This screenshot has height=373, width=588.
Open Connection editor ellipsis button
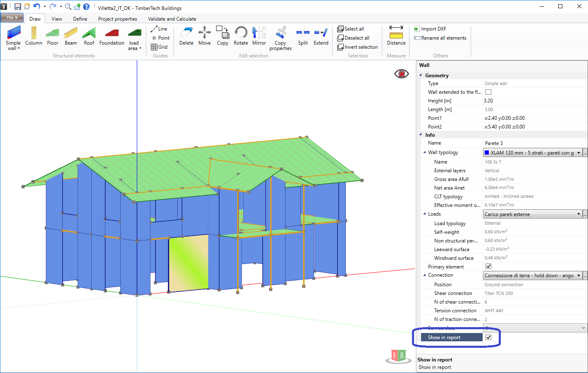pos(585,276)
